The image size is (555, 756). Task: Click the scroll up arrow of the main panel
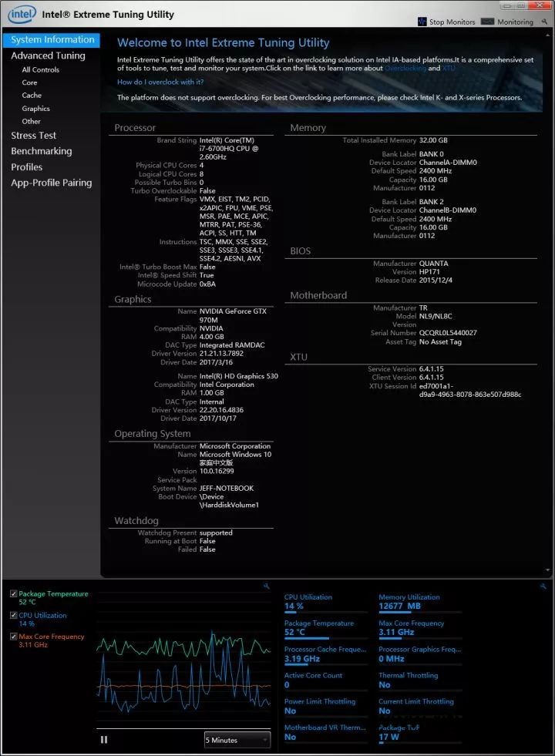(548, 35)
